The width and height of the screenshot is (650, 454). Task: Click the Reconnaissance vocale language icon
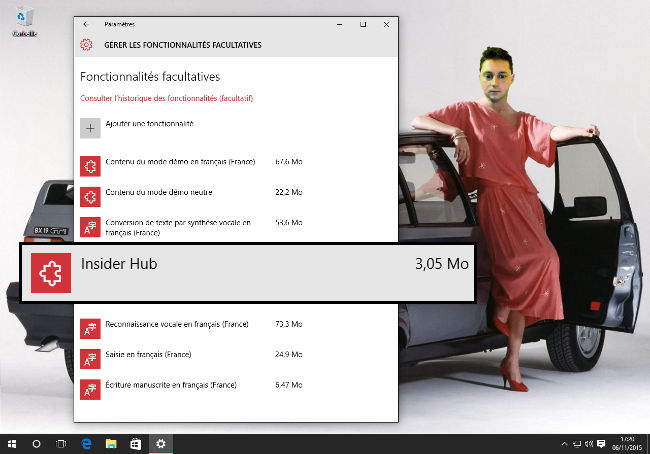(x=90, y=328)
